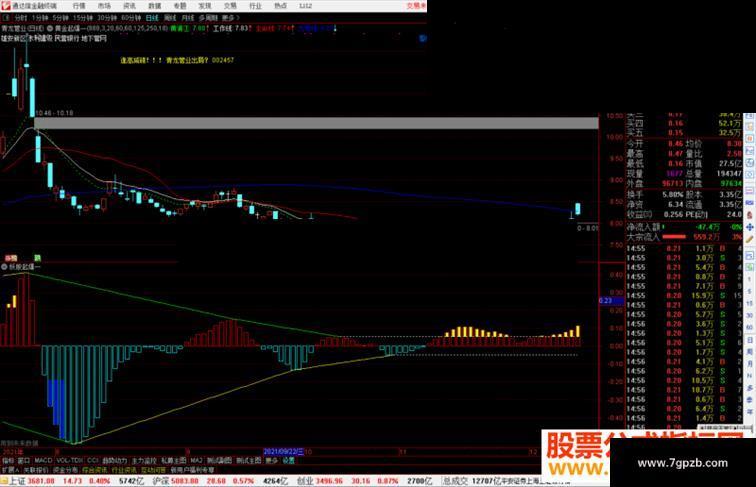This screenshot has height=487, width=756.
Task: Open the 专题 menu
Action: point(179,6)
